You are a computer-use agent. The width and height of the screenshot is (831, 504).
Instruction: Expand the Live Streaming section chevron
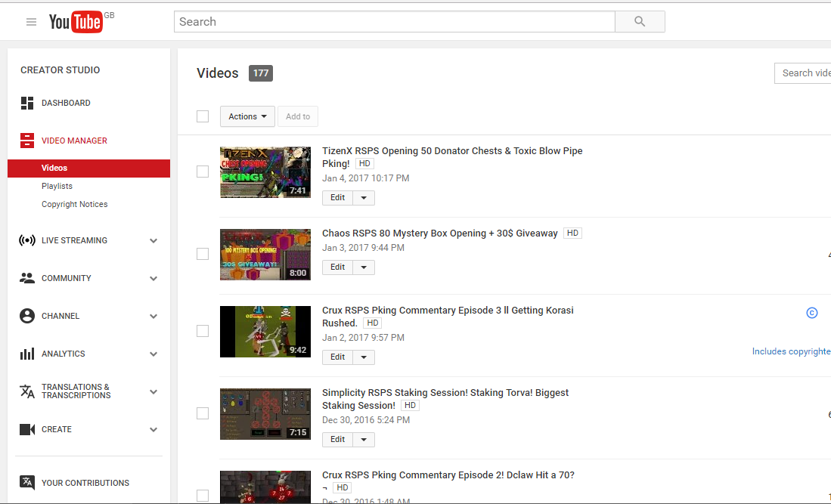[153, 241]
